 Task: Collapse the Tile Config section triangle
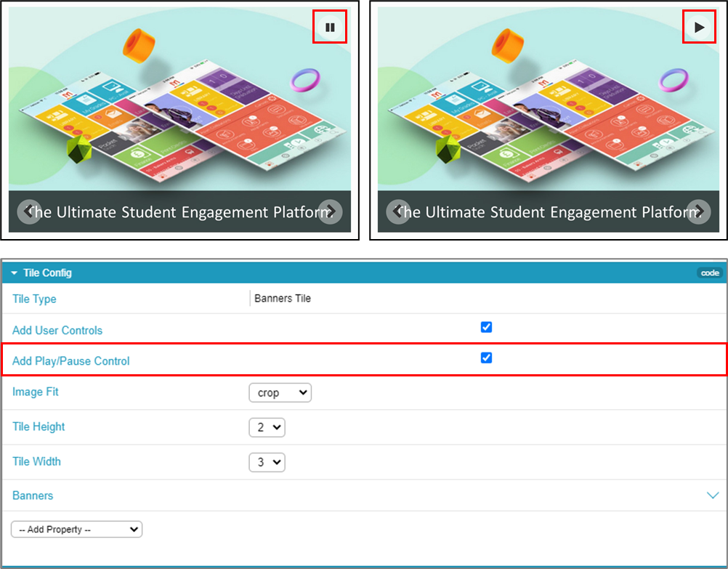[x=14, y=273]
